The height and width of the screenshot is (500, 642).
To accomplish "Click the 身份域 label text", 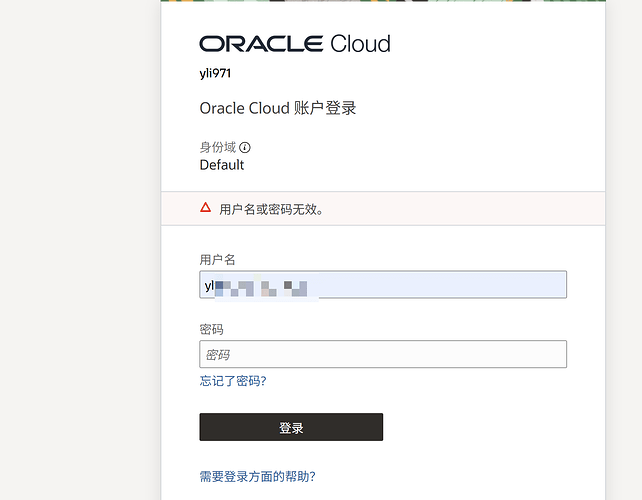I will coord(218,148).
